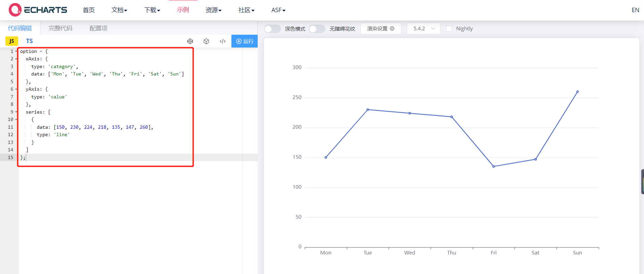Switch language to EN

[x=635, y=10]
